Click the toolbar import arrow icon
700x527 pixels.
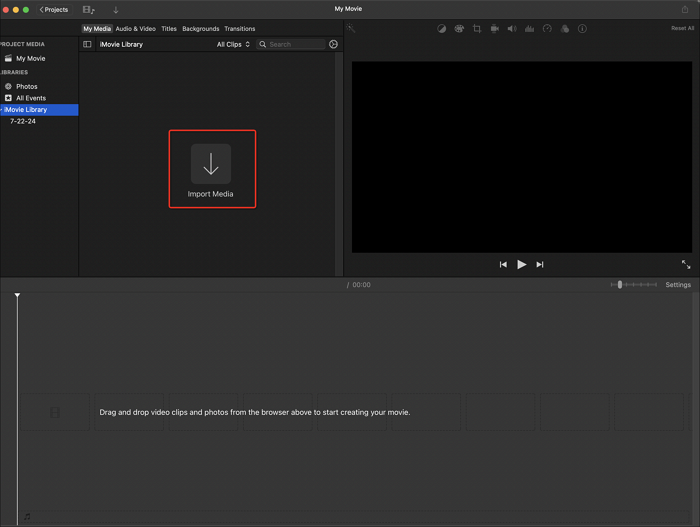[x=116, y=9]
